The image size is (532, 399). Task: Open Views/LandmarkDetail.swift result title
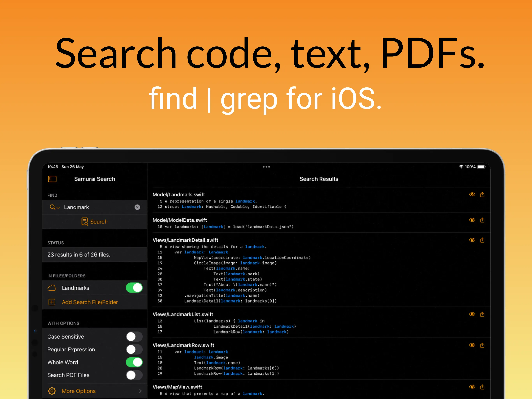[x=185, y=240]
